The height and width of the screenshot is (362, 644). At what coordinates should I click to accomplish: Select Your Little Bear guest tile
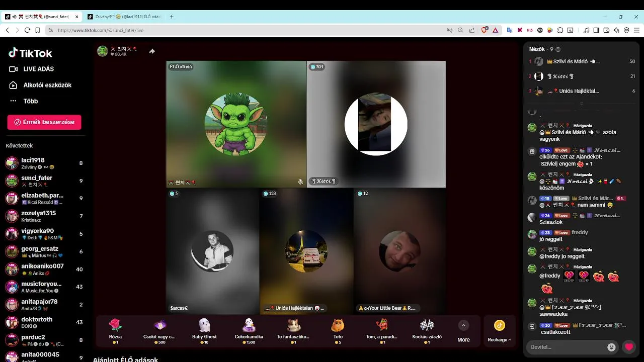[x=399, y=251]
